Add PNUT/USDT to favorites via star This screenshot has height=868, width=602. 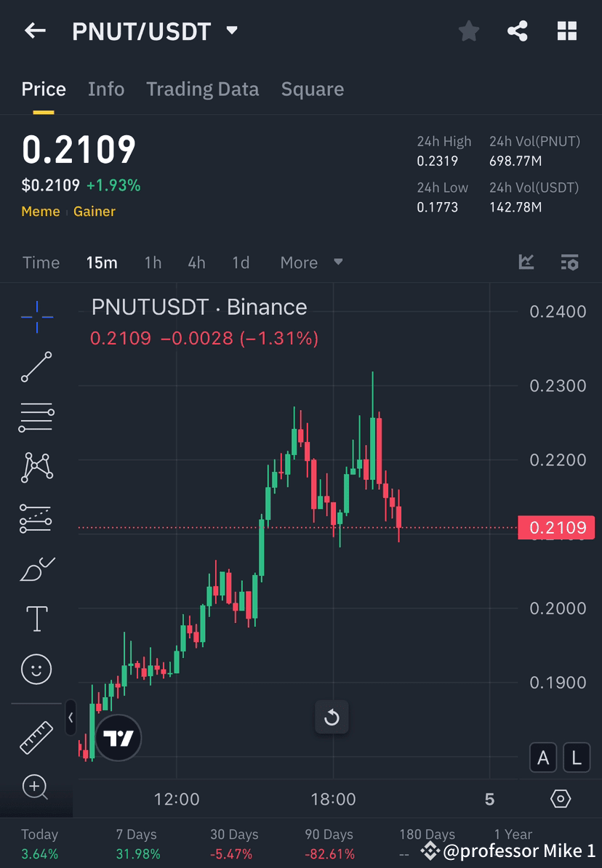(x=468, y=31)
